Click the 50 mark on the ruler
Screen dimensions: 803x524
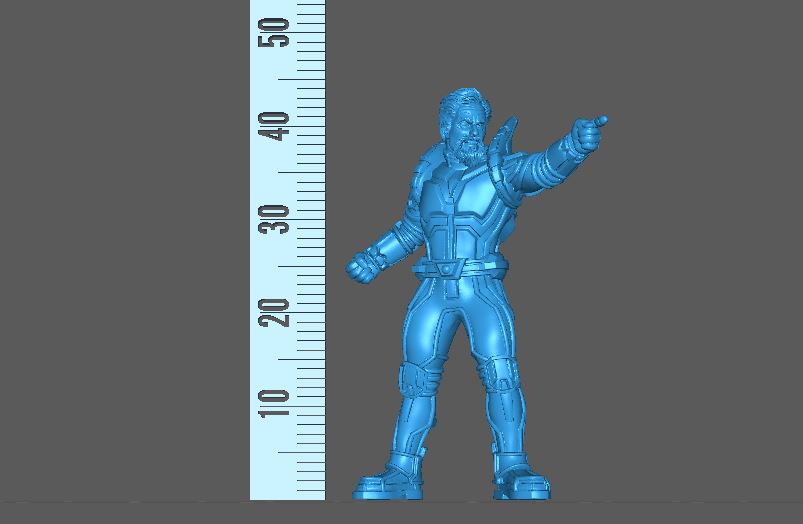point(278,32)
